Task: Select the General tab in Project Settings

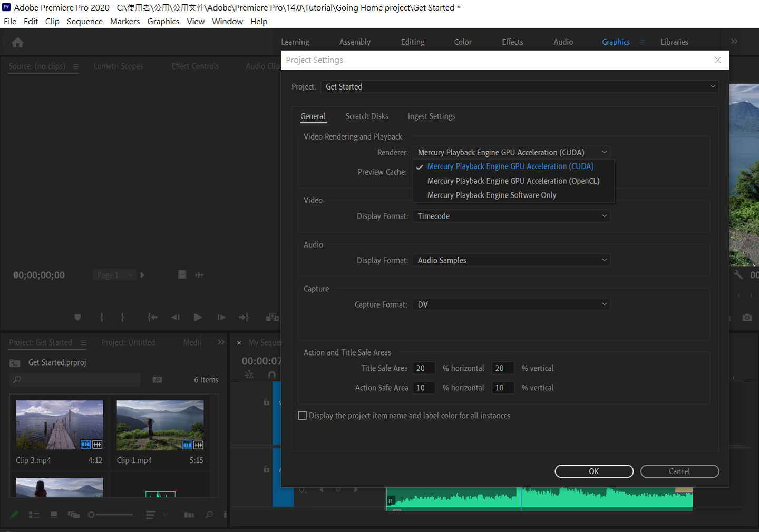Action: click(313, 116)
